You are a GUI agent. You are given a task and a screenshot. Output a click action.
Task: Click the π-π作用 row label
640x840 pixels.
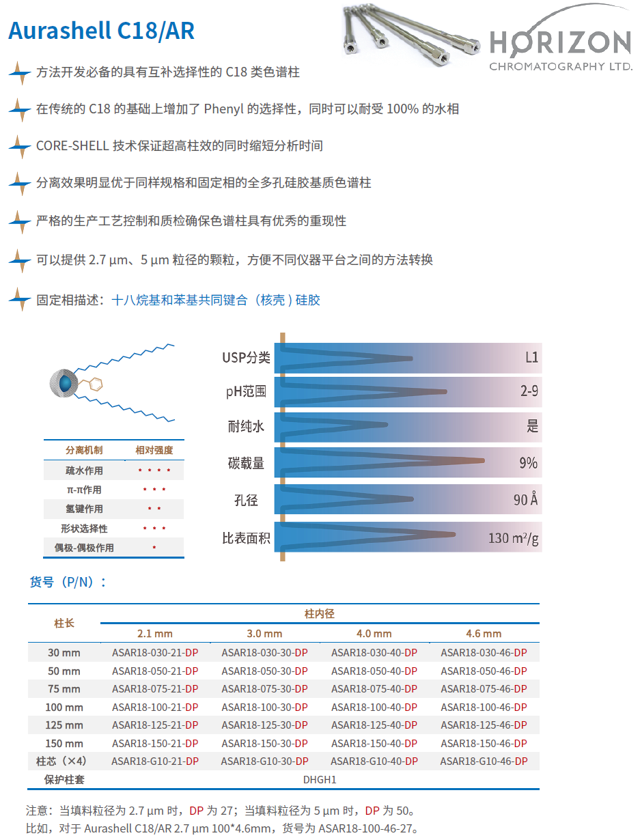(x=84, y=490)
